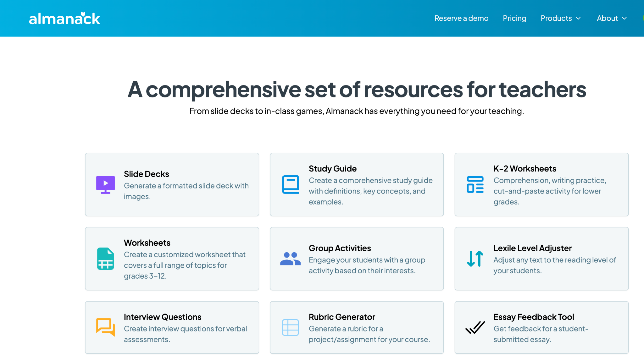Click the Group Activities people icon
Image resolution: width=644 pixels, height=360 pixels.
point(290,259)
